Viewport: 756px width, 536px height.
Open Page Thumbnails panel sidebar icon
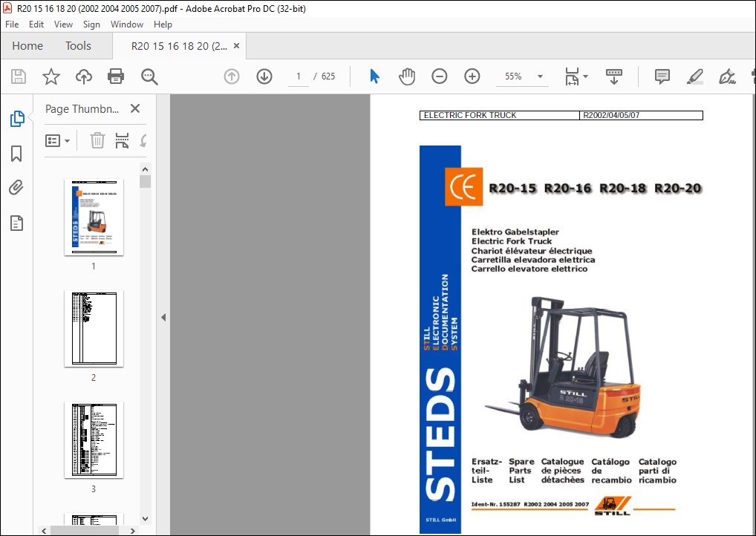pos(17,119)
